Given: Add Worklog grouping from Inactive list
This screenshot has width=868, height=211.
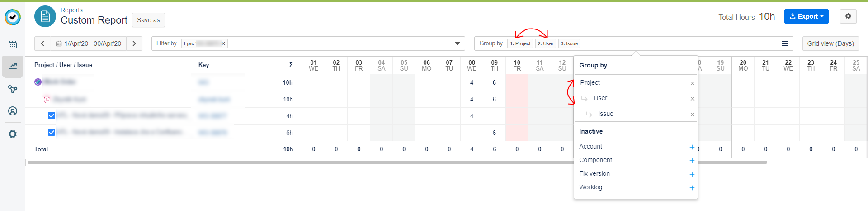Looking at the screenshot, I should (x=692, y=188).
